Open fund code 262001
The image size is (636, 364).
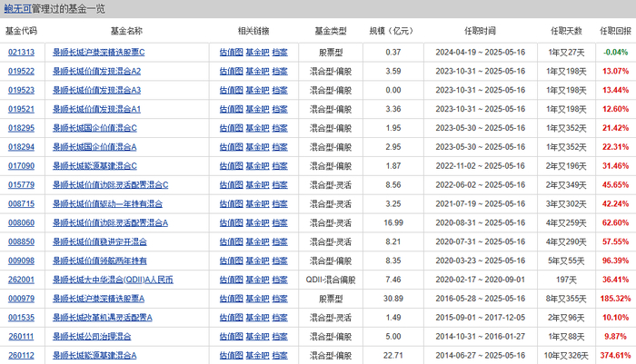[22, 280]
